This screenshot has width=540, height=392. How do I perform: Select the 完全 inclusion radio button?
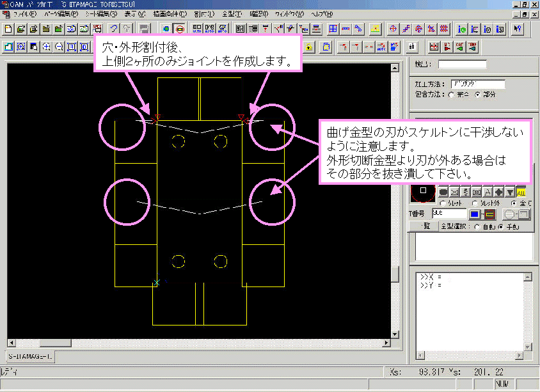452,95
